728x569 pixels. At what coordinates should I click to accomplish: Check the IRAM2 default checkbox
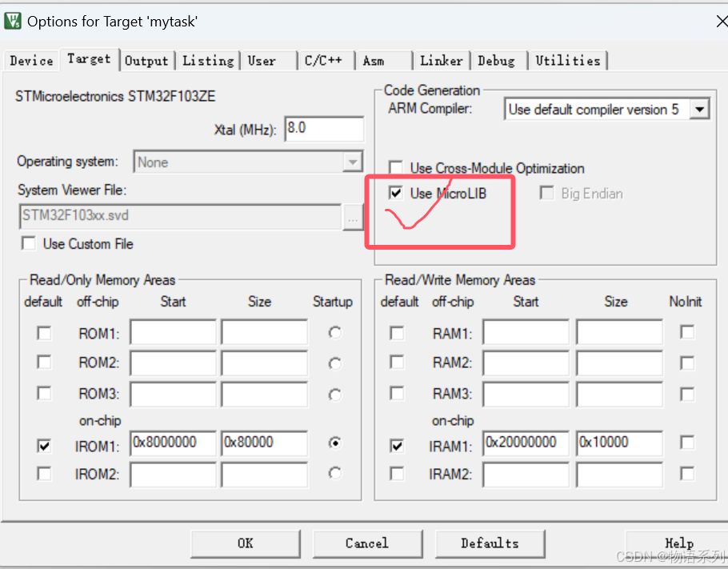(397, 474)
